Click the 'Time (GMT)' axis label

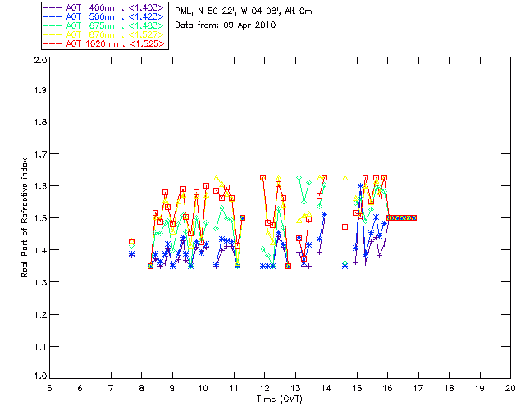tap(280, 399)
